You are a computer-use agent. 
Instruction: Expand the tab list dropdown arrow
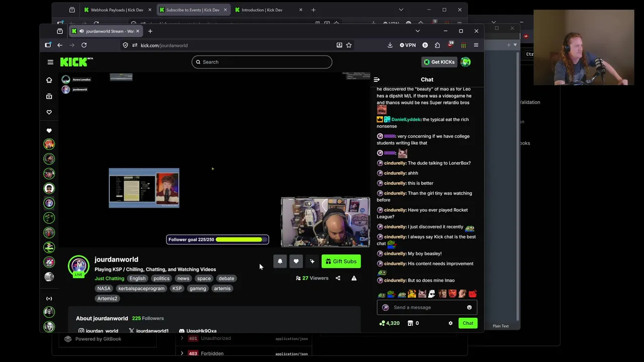click(x=418, y=31)
